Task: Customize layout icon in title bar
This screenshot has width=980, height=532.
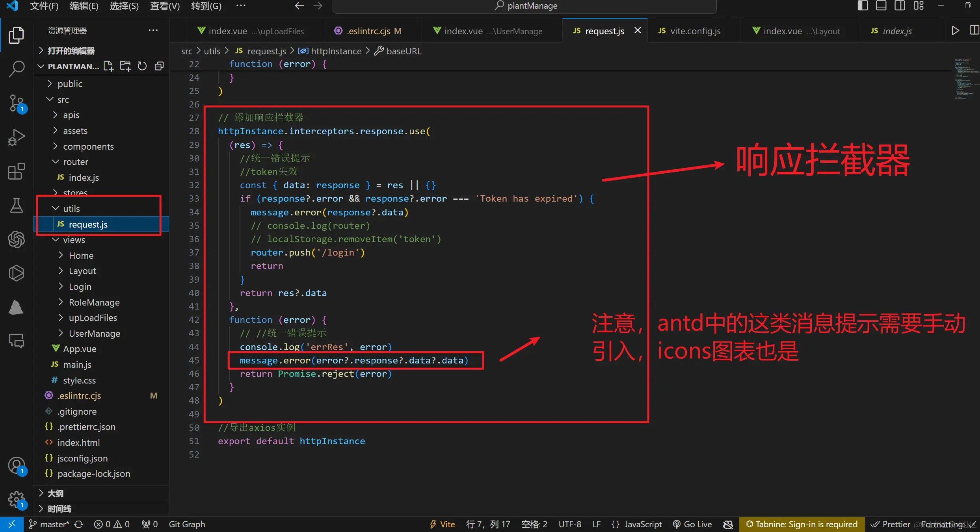Action: click(x=919, y=6)
